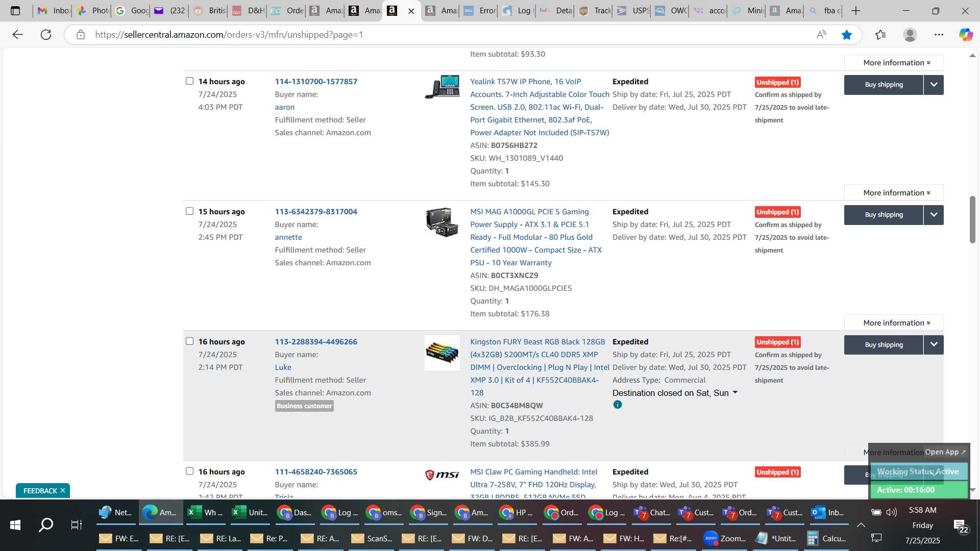The height and width of the screenshot is (551, 980).
Task: Click Yealink IP phone product thumbnail
Action: pyautogui.click(x=442, y=87)
